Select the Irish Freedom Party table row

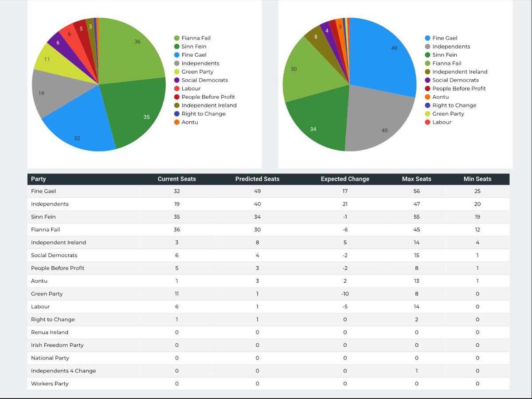tap(268, 345)
